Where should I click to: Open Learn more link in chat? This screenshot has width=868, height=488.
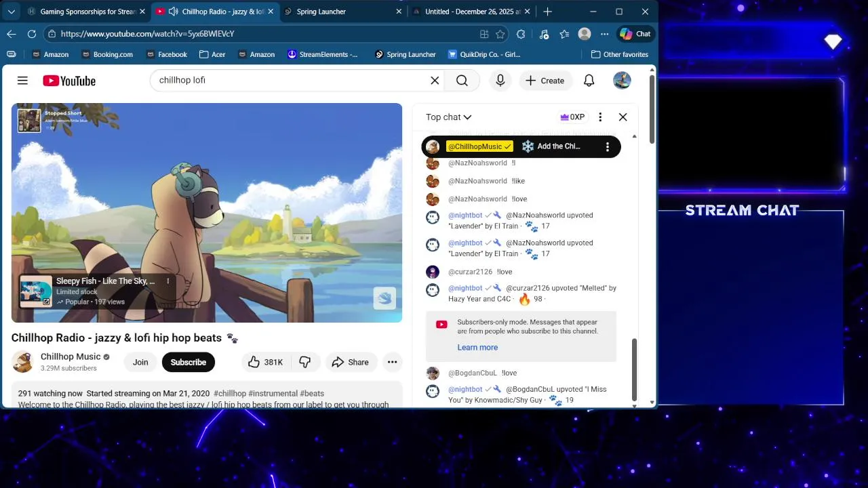click(477, 347)
